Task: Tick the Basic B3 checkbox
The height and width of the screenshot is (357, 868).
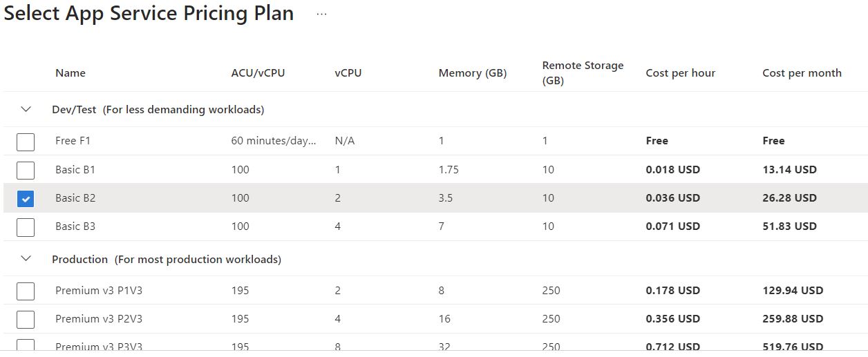Action: pyautogui.click(x=26, y=227)
